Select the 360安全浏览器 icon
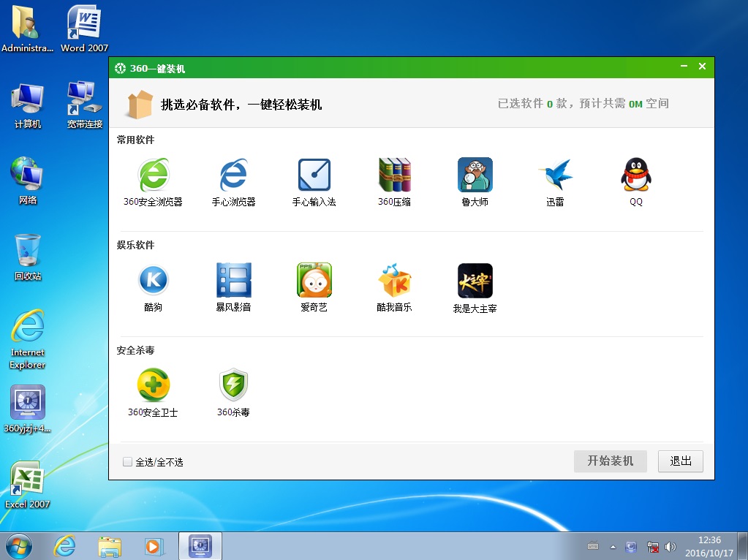The width and height of the screenshot is (748, 560). tap(153, 175)
